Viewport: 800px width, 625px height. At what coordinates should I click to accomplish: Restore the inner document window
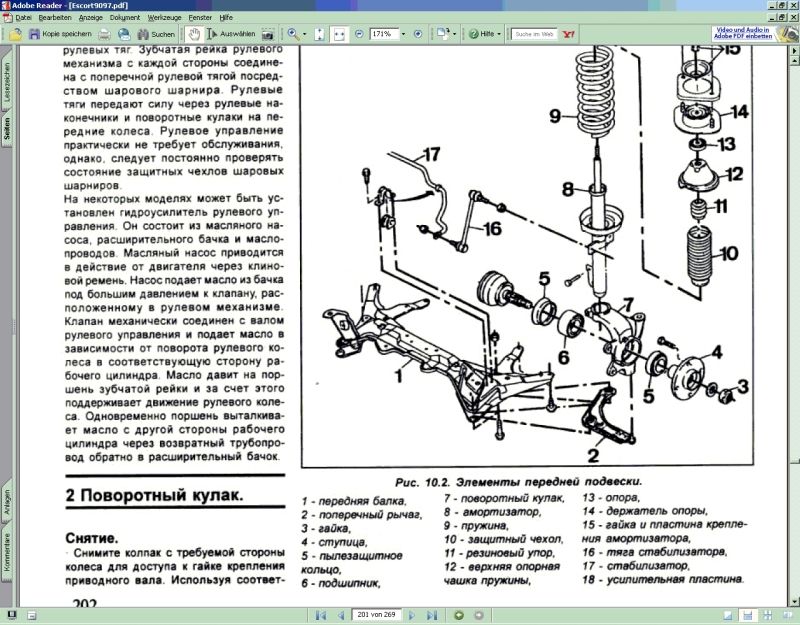pos(783,17)
